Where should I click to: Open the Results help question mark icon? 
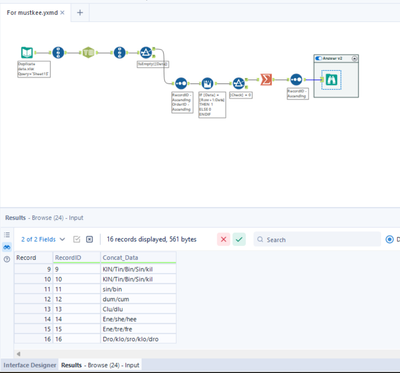point(7,259)
